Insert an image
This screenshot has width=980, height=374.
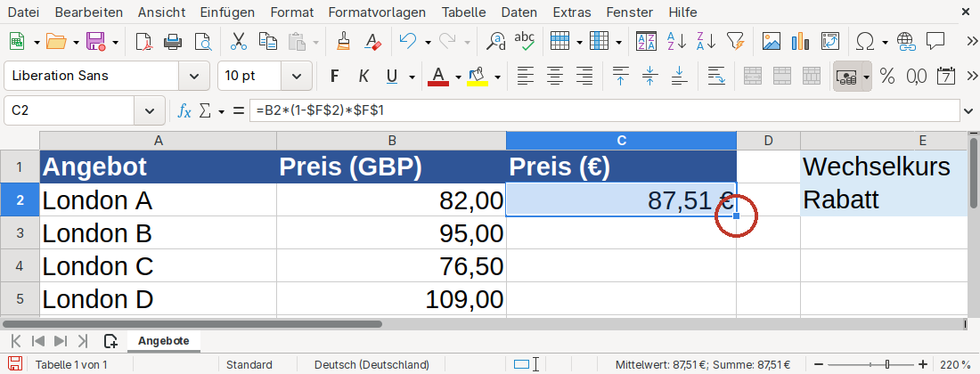pyautogui.click(x=772, y=42)
